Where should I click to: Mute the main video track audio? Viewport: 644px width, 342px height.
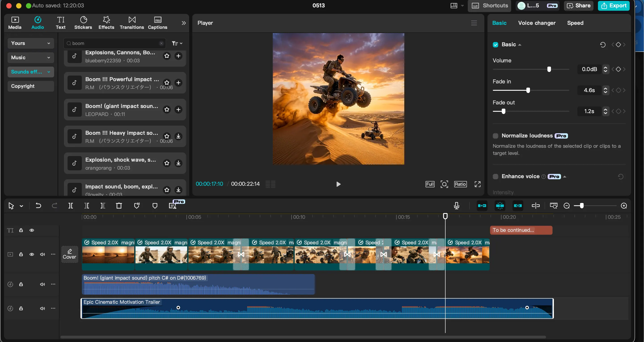point(42,254)
